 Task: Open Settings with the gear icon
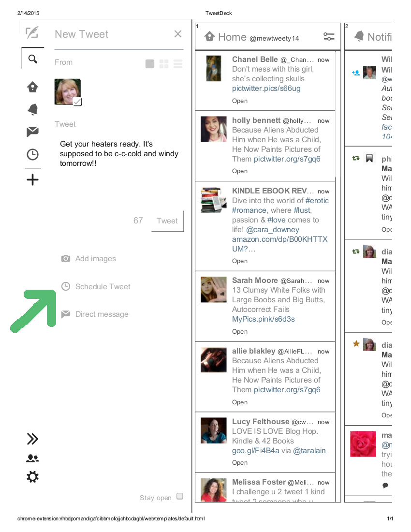(32, 477)
